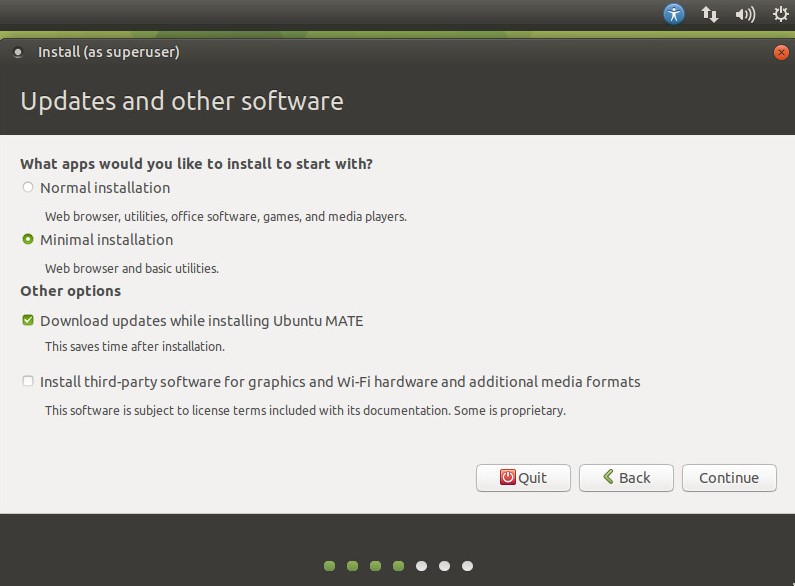Screen dimensions: 795x586
Task: Choose the Minimal installation radio button
Action: pyautogui.click(x=28, y=240)
